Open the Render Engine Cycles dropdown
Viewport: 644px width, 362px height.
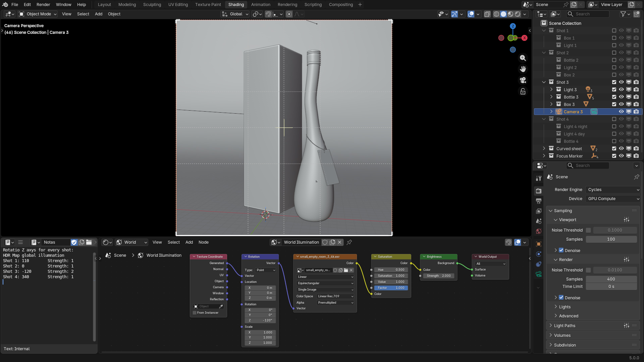[613, 190]
